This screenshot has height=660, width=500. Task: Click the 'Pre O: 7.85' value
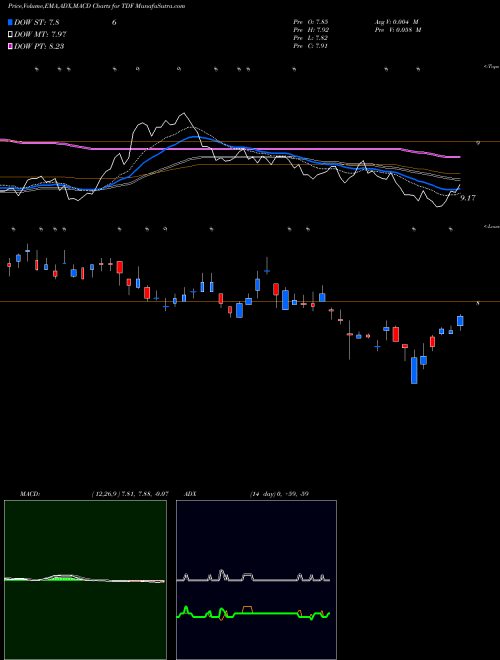tap(311, 22)
